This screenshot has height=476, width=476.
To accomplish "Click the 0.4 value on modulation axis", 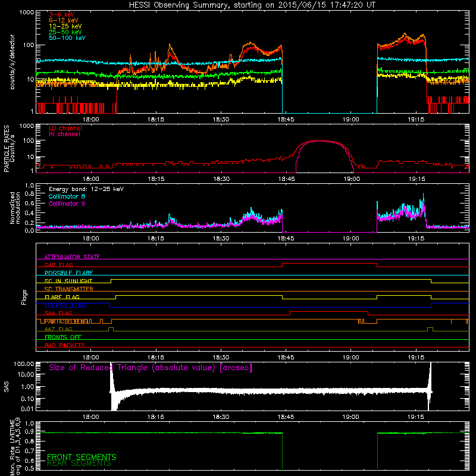I will pyautogui.click(x=29, y=213).
